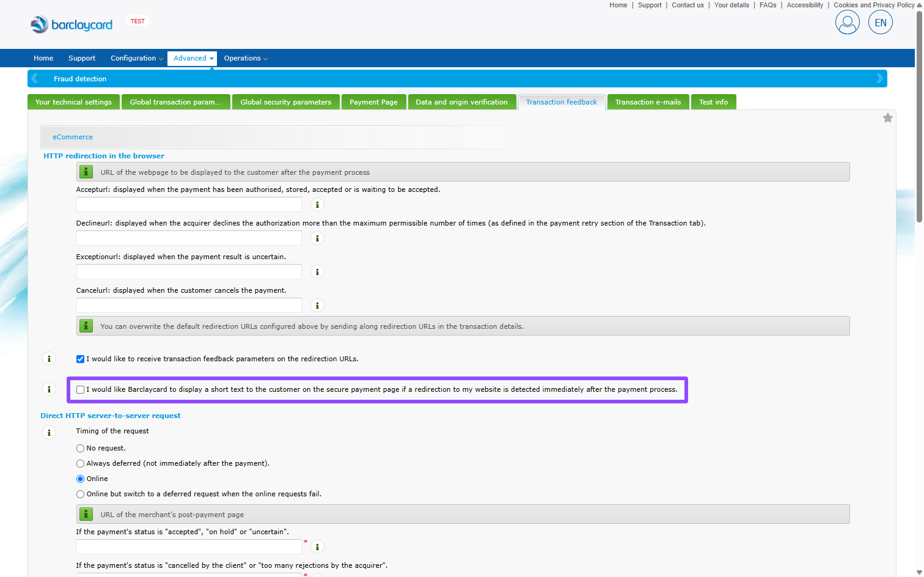The image size is (924, 577).
Task: Click the Accessibility link
Action: pos(805,5)
